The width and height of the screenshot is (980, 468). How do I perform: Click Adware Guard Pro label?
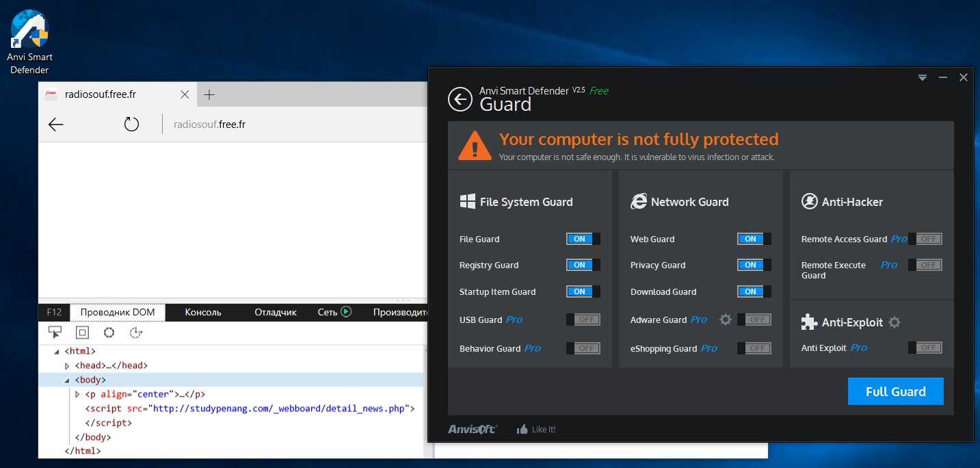pyautogui.click(x=669, y=320)
